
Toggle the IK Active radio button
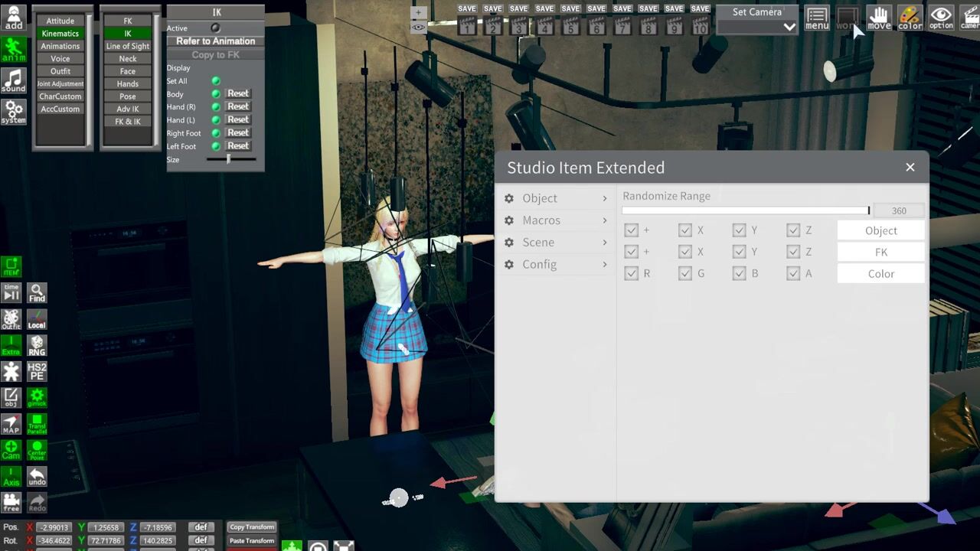[215, 28]
